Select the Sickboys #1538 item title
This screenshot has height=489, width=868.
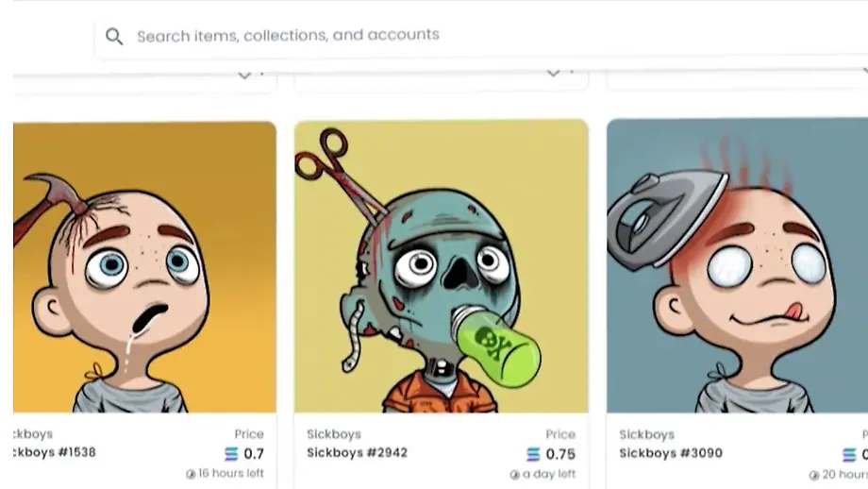[55, 452]
